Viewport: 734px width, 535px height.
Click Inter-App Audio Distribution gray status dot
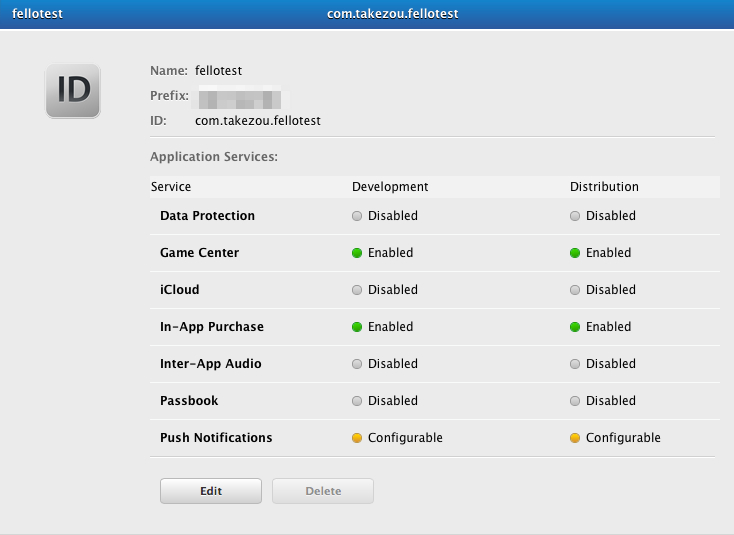point(575,364)
